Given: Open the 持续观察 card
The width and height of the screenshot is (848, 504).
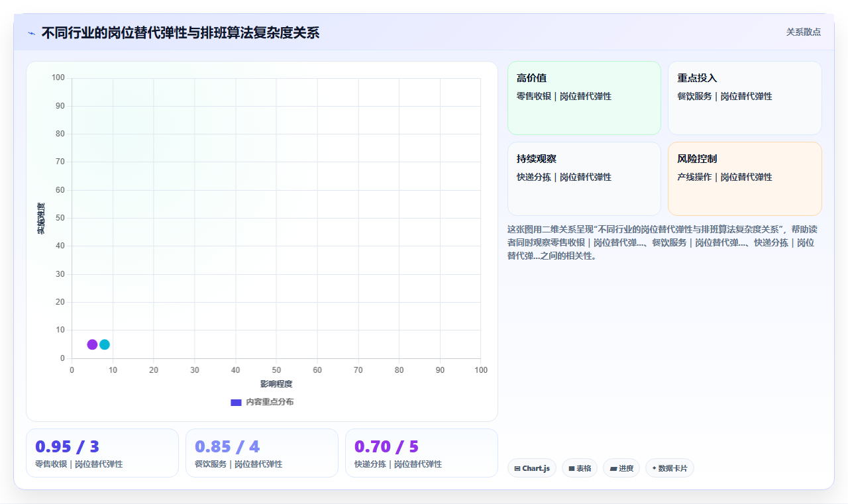Looking at the screenshot, I should click(584, 179).
